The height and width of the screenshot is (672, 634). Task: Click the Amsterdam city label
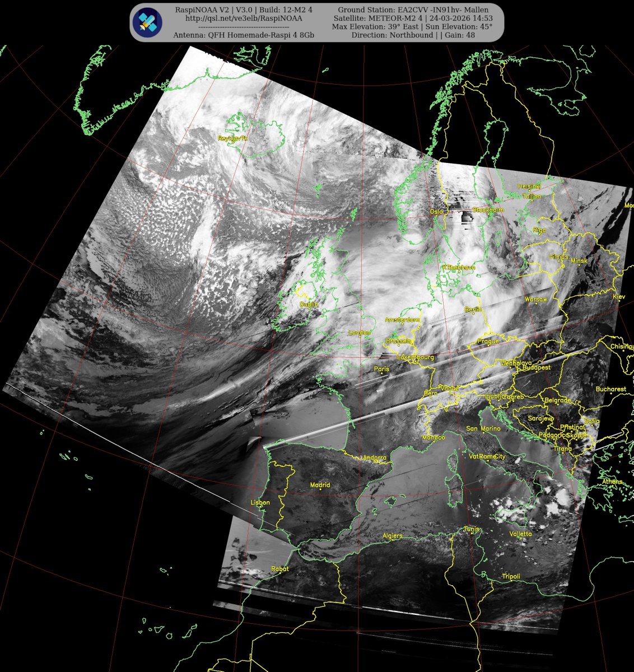403,320
